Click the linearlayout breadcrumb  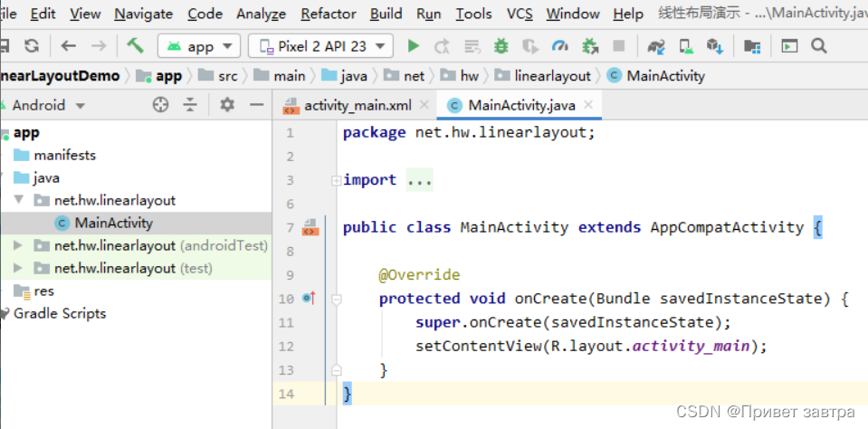(x=543, y=76)
